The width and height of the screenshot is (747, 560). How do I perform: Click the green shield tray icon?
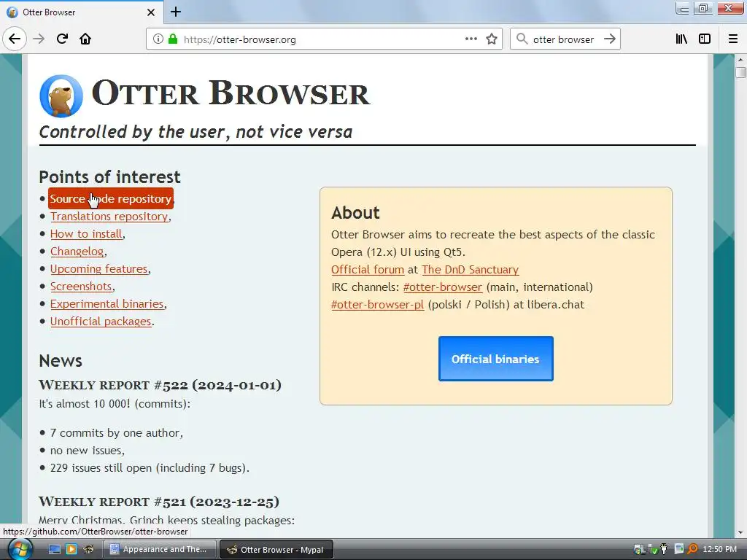pyautogui.click(x=653, y=550)
